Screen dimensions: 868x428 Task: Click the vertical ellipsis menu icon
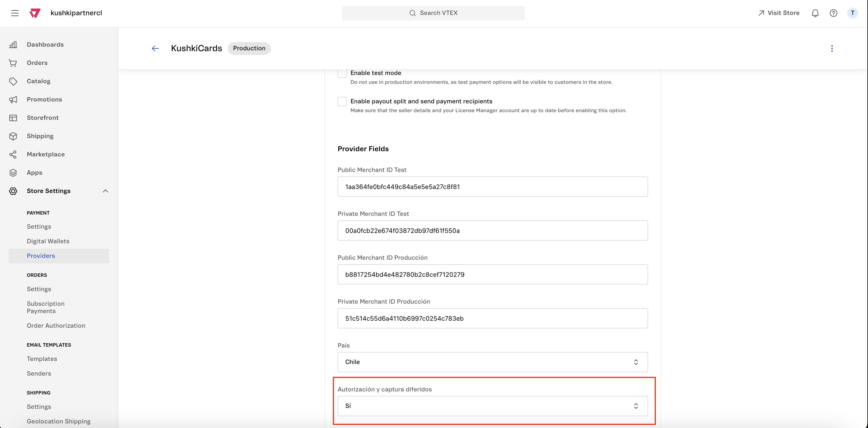pyautogui.click(x=832, y=48)
